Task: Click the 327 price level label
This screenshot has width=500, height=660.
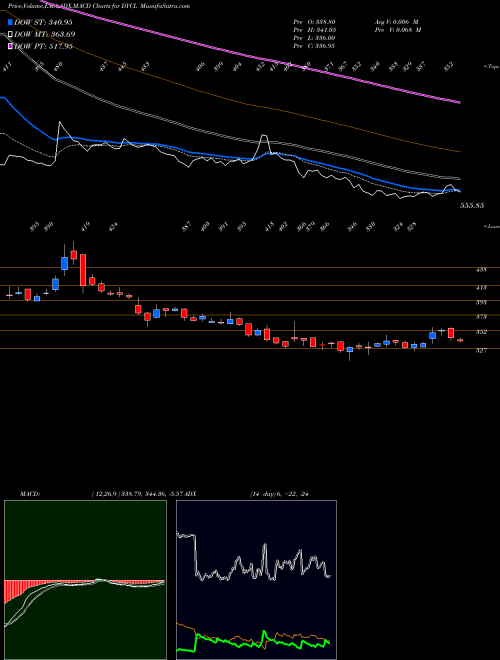Action: [x=481, y=350]
